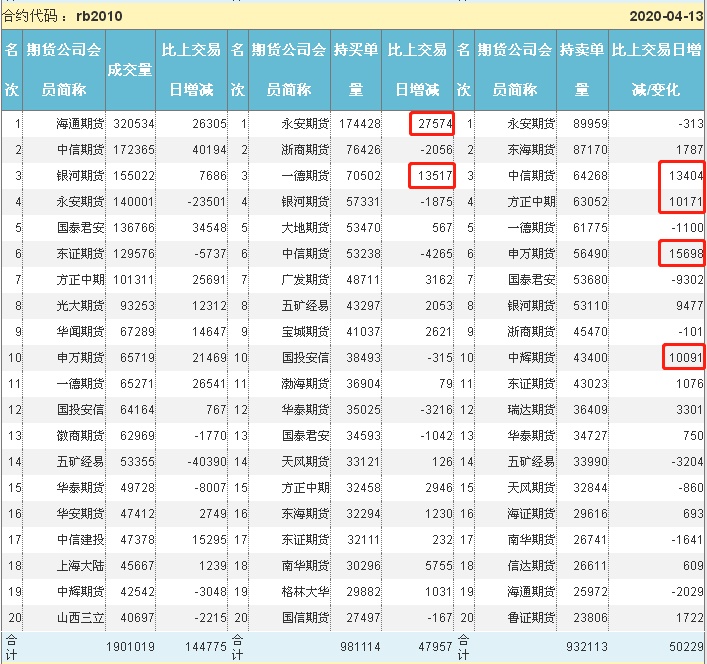Click 山西三立 in volume ranking
This screenshot has height=664, width=707.
coord(80,618)
